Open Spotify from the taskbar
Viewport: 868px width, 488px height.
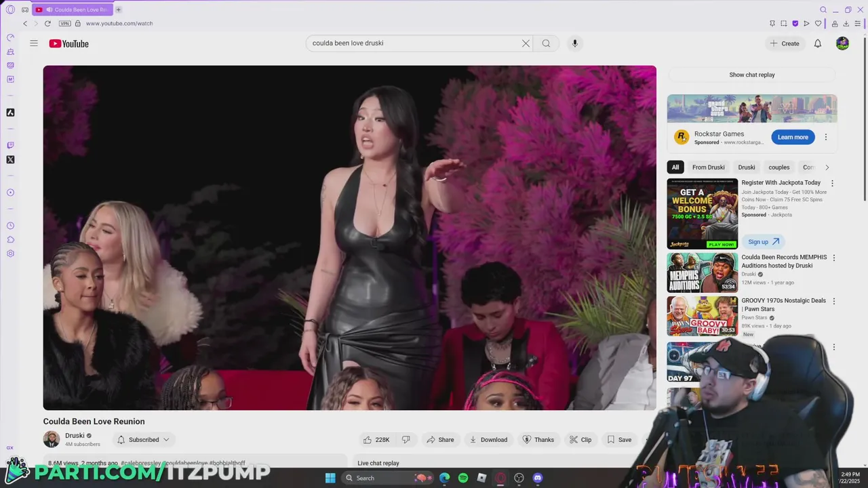click(x=463, y=478)
